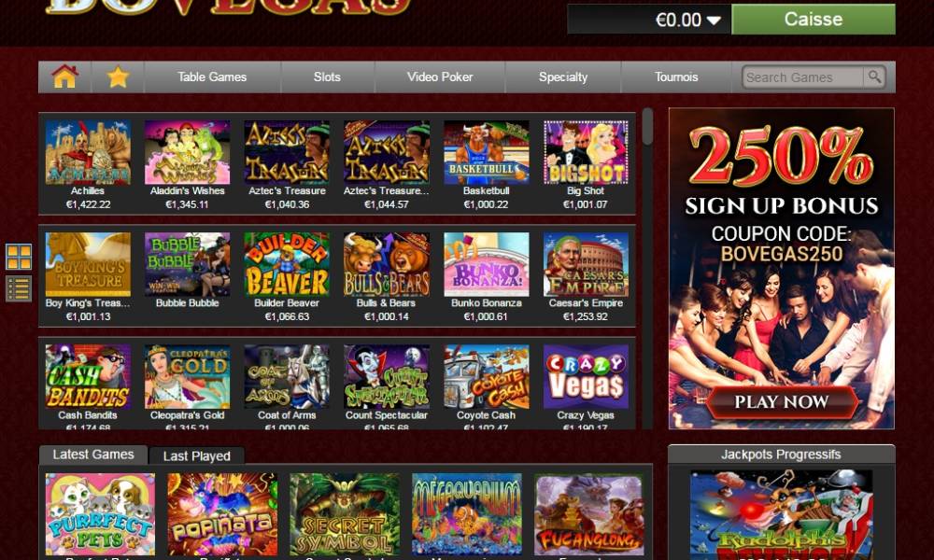Switch to list view layout icon
Viewport: 934px width, 560px height.
[19, 288]
